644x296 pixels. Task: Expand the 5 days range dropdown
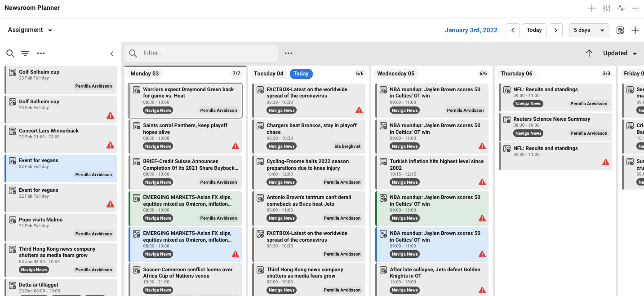589,30
